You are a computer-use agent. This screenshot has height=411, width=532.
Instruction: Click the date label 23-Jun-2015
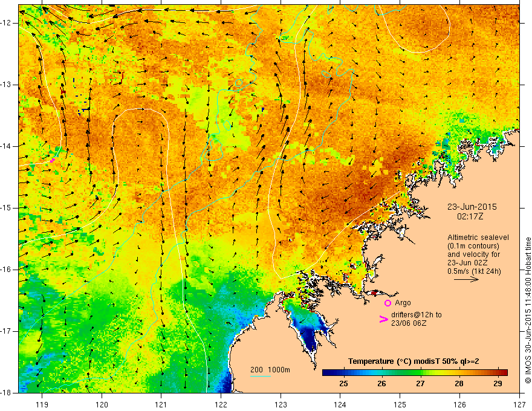tap(472, 207)
